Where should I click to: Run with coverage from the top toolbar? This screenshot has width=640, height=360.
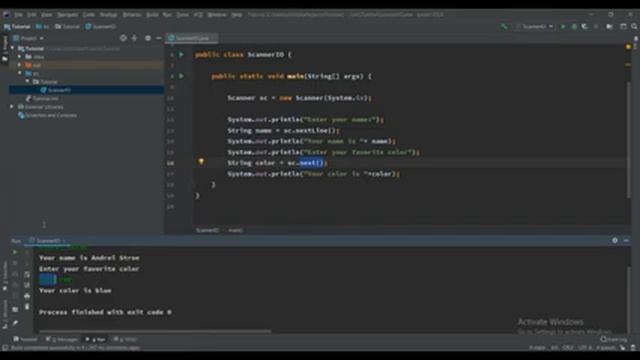click(x=584, y=27)
